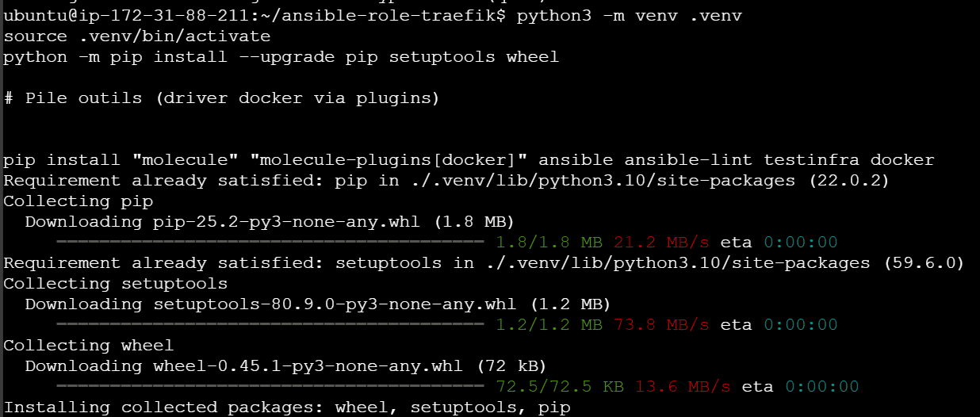Click the "source .venv/bin/activate" line

click(137, 36)
